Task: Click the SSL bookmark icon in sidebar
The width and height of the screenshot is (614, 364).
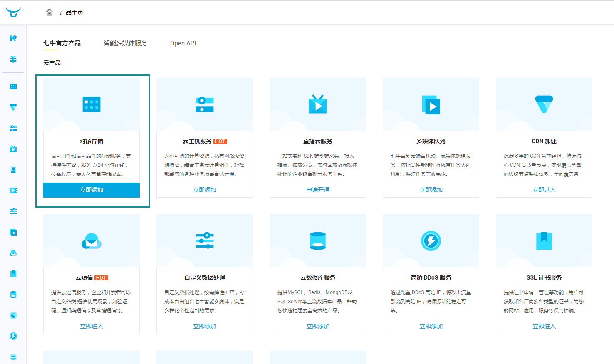Action: pyautogui.click(x=13, y=274)
